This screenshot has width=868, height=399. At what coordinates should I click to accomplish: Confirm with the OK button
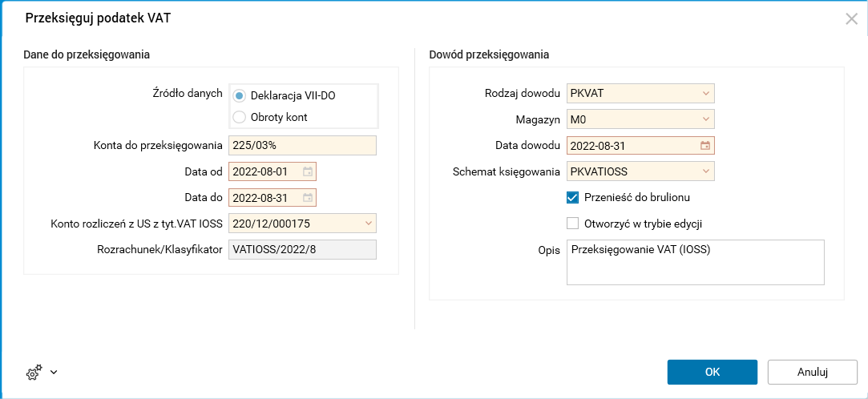tap(712, 372)
